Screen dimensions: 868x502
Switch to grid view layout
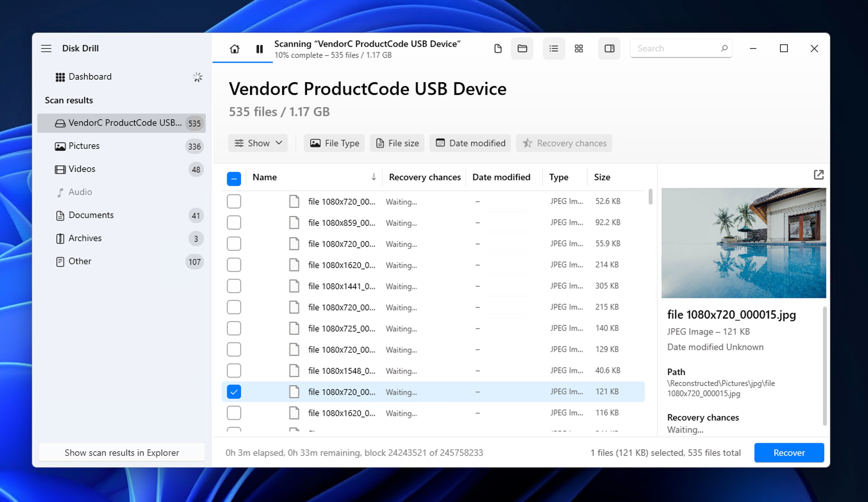click(x=579, y=49)
